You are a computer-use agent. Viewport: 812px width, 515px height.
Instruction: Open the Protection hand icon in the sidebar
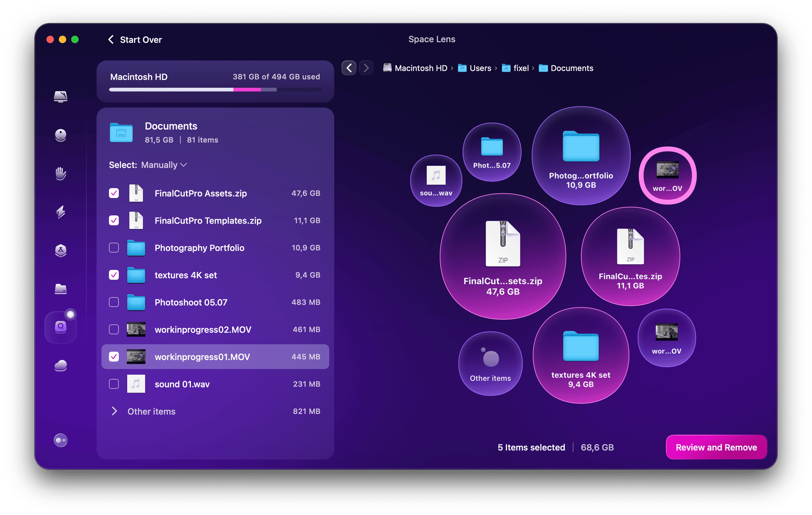[61, 174]
